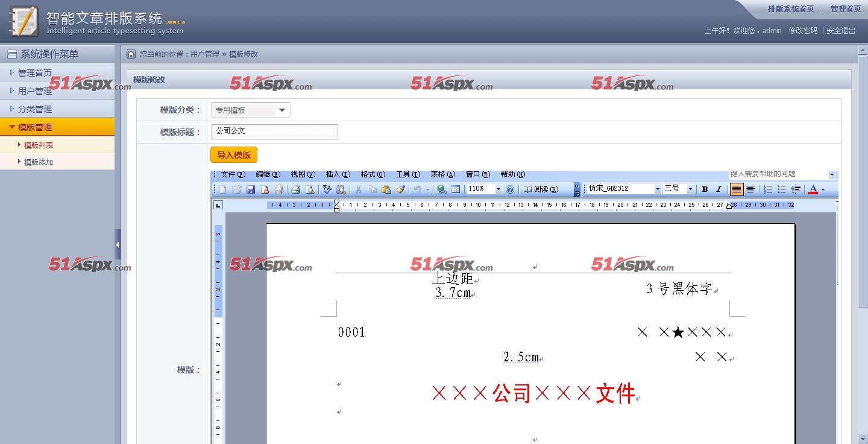Expand 用户管理 sidebar section
868x444 pixels.
click(57, 90)
